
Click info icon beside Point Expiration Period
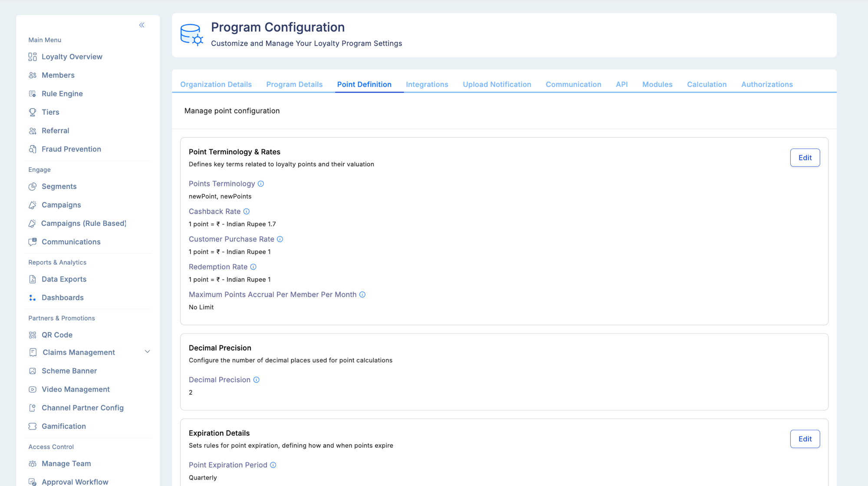coord(273,465)
